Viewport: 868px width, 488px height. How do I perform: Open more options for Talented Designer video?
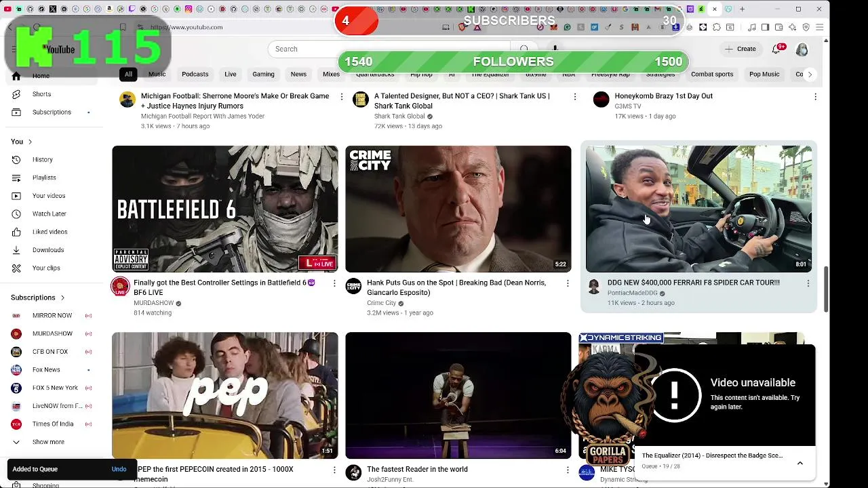point(574,97)
